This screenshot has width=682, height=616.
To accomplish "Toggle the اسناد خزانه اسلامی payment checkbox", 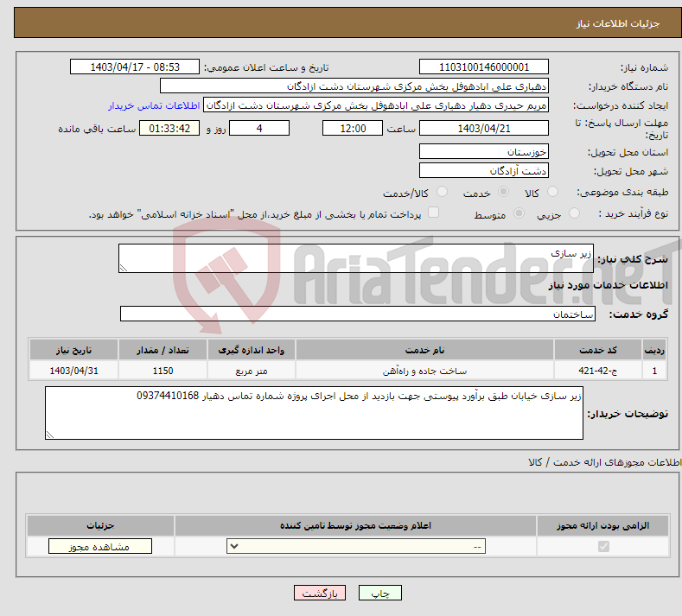I will pyautogui.click(x=433, y=213).
